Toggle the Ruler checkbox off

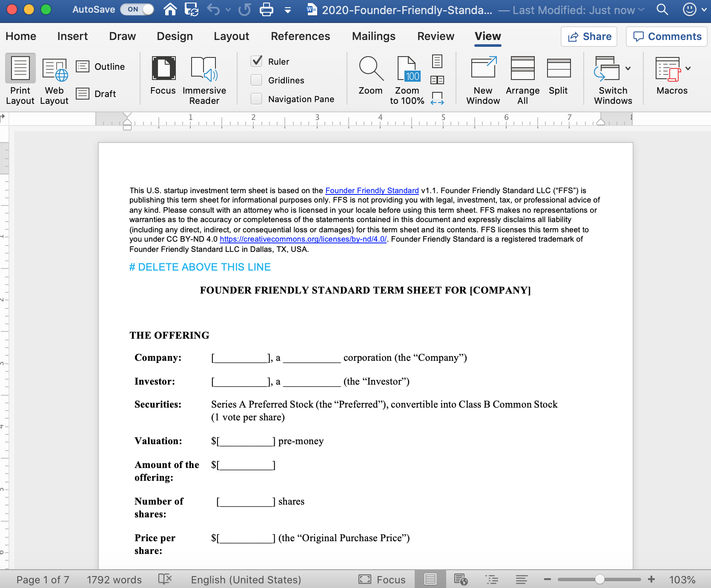point(256,61)
